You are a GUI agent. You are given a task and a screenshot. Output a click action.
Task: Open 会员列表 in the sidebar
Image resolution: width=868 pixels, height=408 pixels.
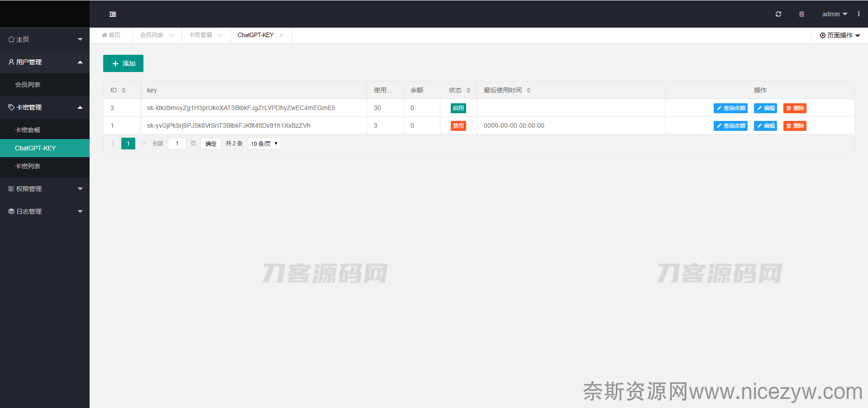(45, 85)
